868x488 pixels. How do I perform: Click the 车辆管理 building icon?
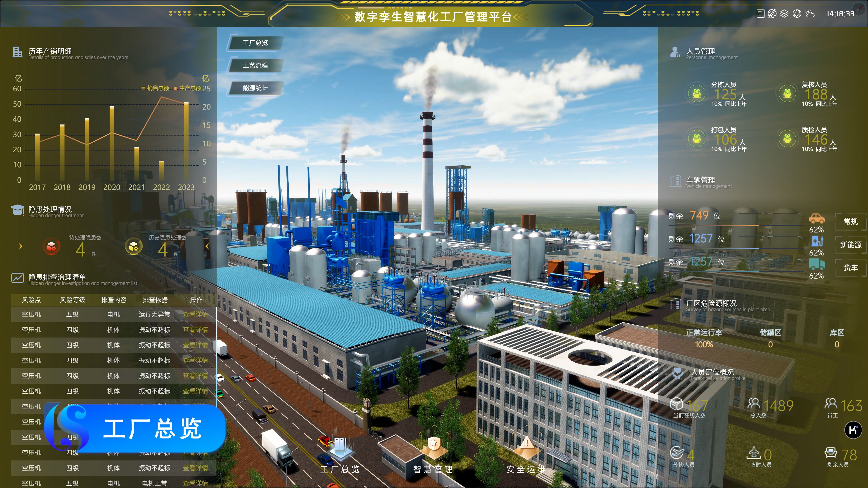675,181
